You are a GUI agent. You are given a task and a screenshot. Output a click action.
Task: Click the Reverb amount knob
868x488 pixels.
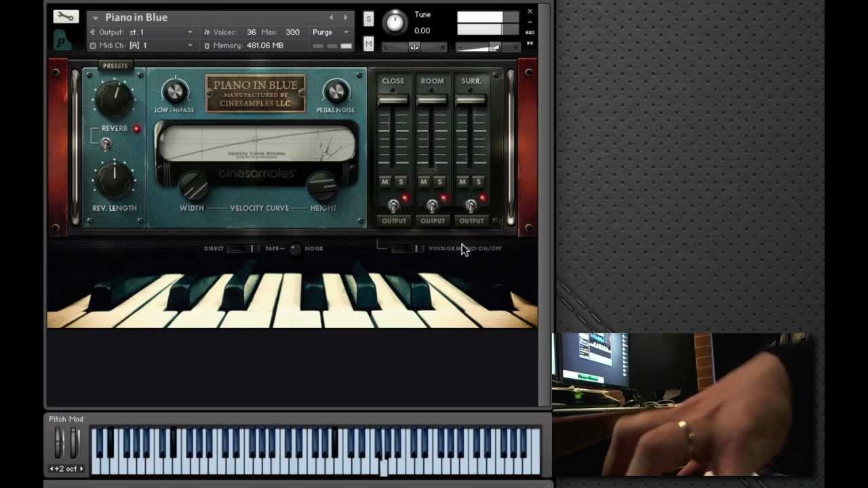pyautogui.click(x=114, y=99)
